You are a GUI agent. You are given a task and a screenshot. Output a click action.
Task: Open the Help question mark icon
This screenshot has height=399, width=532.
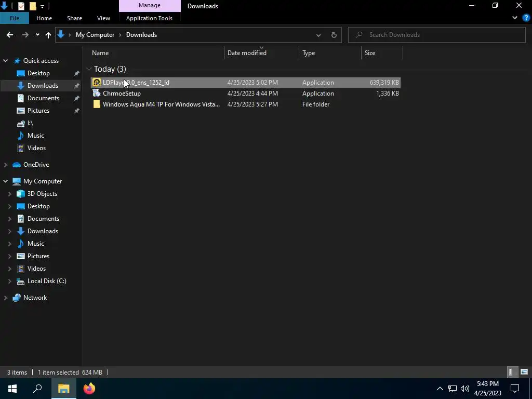point(526,18)
